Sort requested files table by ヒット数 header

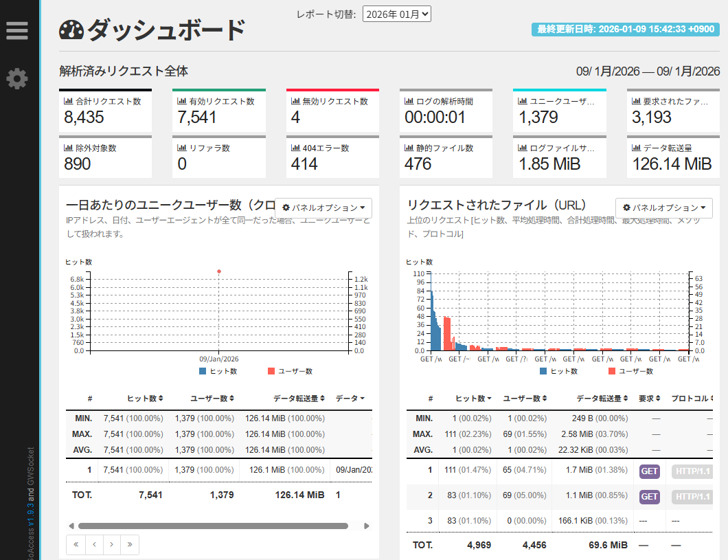coord(474,399)
